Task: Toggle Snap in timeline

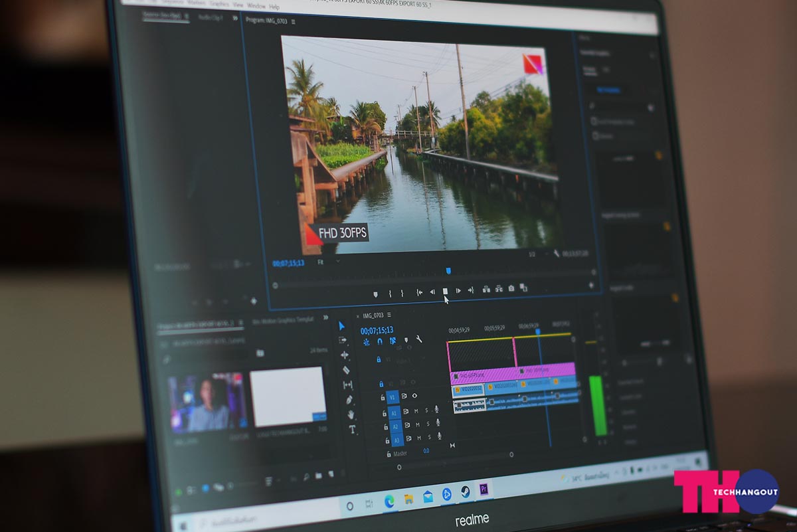Action: pyautogui.click(x=380, y=341)
